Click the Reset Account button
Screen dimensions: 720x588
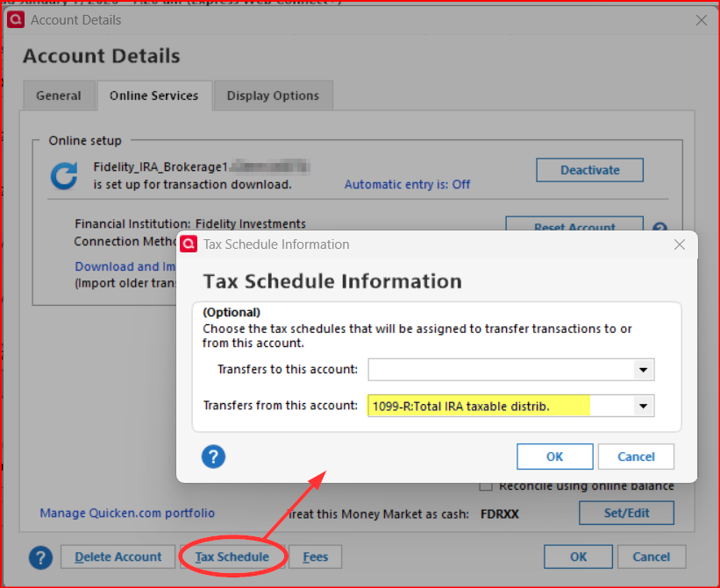click(574, 224)
